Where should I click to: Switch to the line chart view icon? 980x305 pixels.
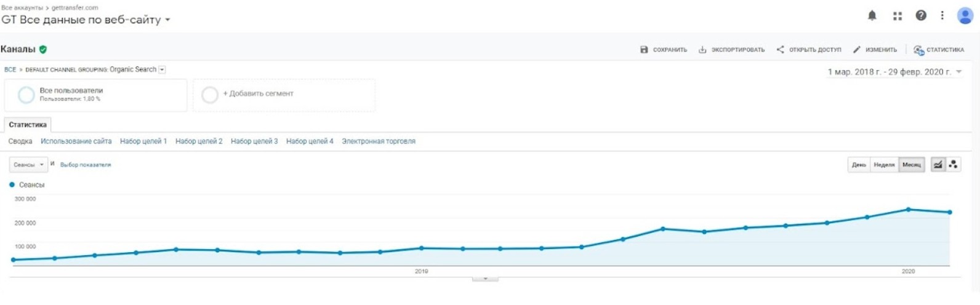tap(938, 164)
